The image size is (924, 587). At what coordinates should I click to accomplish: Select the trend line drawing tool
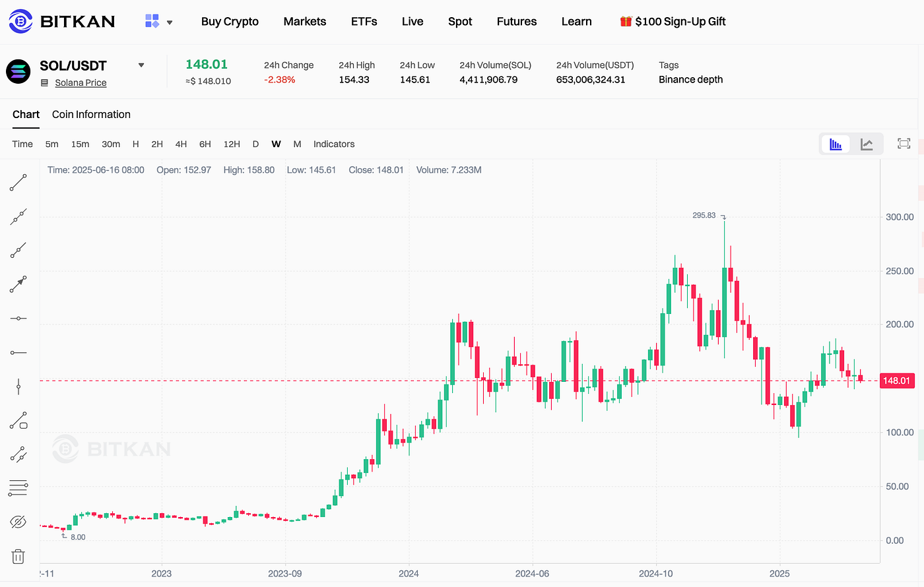coord(18,183)
